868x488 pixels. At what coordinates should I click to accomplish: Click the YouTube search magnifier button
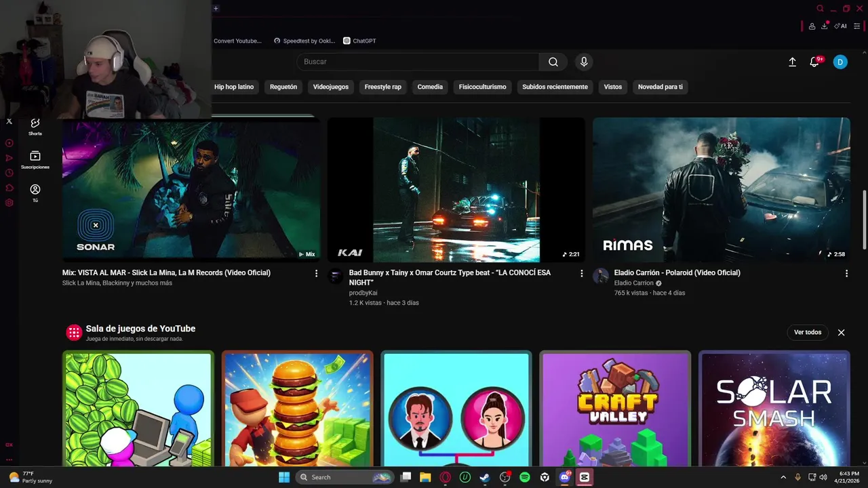pos(553,62)
